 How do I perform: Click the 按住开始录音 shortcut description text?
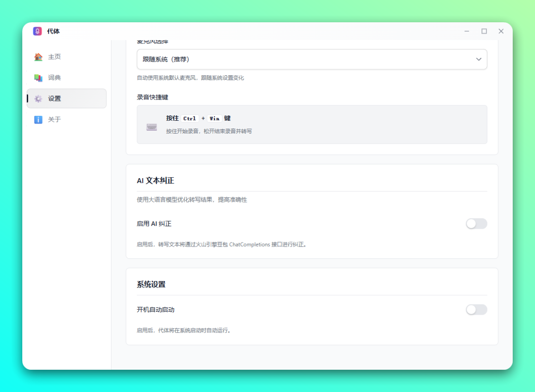[x=209, y=131]
